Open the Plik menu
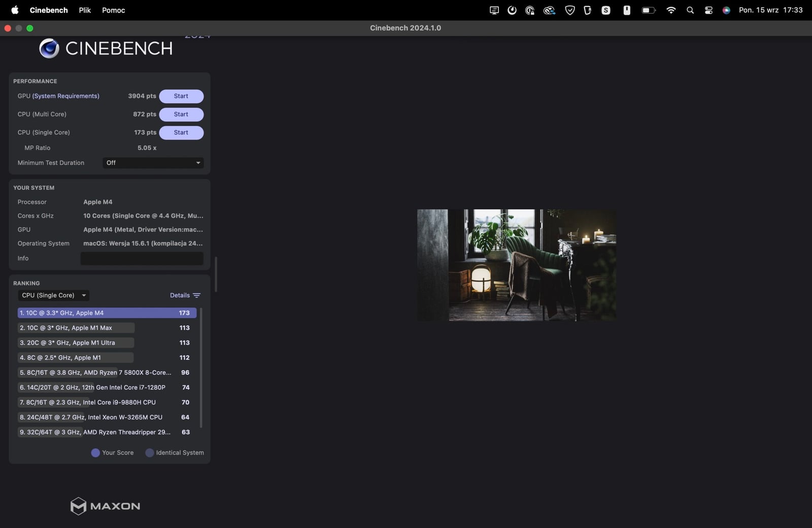 pyautogui.click(x=85, y=10)
